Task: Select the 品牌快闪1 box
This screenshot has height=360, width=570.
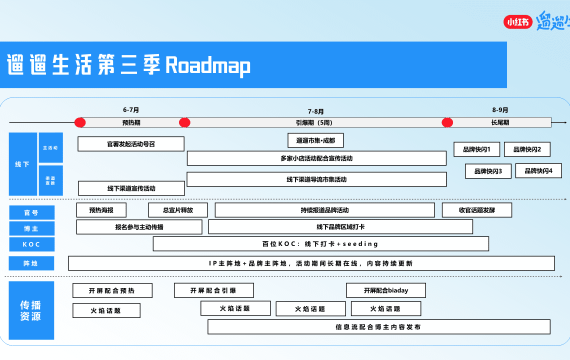Action: coord(477,149)
